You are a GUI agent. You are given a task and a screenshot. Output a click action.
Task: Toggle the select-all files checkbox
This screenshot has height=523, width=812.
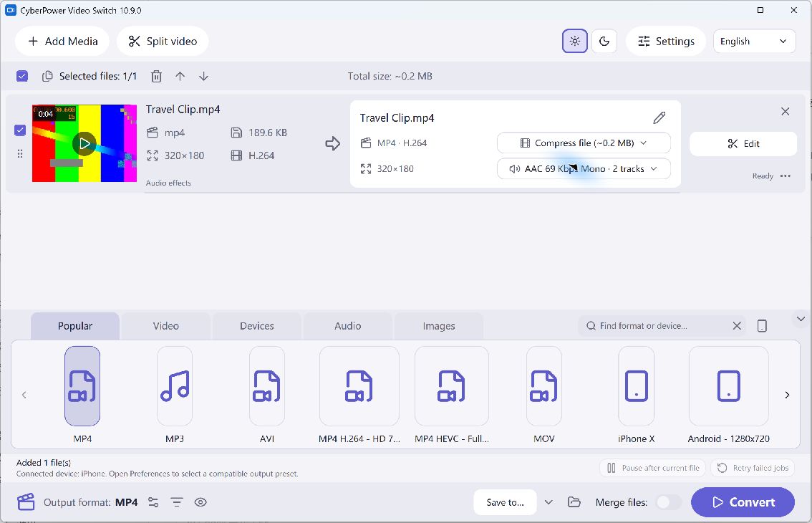pos(22,76)
